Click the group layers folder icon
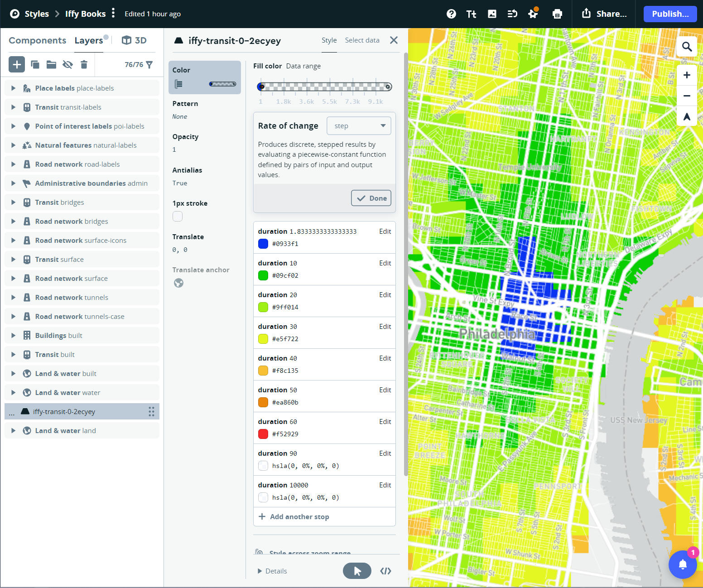This screenshot has width=703, height=588. click(x=51, y=65)
